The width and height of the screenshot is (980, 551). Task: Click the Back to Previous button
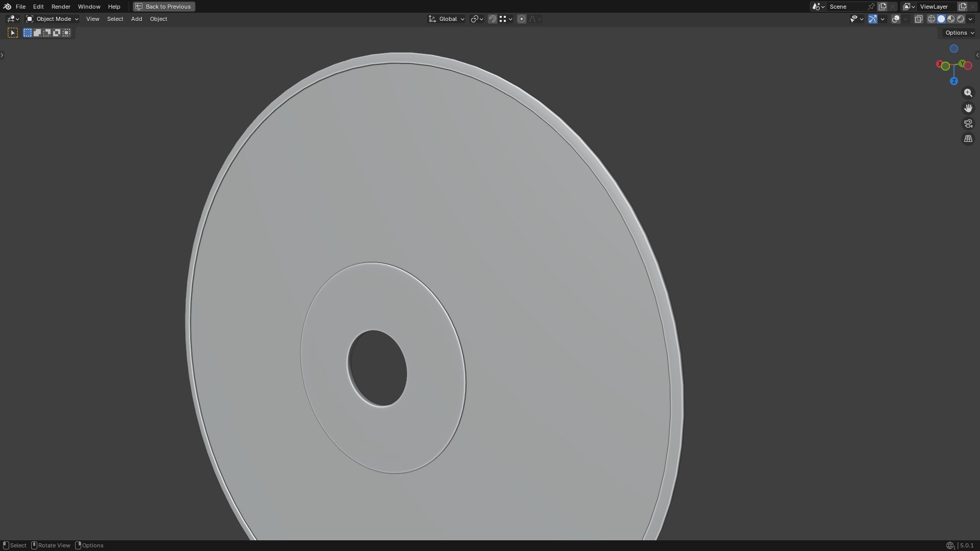click(164, 7)
